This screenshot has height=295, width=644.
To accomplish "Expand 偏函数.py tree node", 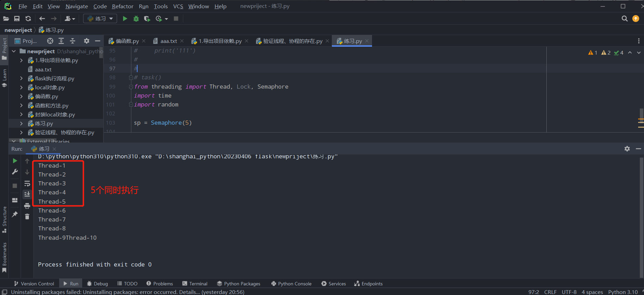I will click(x=22, y=97).
